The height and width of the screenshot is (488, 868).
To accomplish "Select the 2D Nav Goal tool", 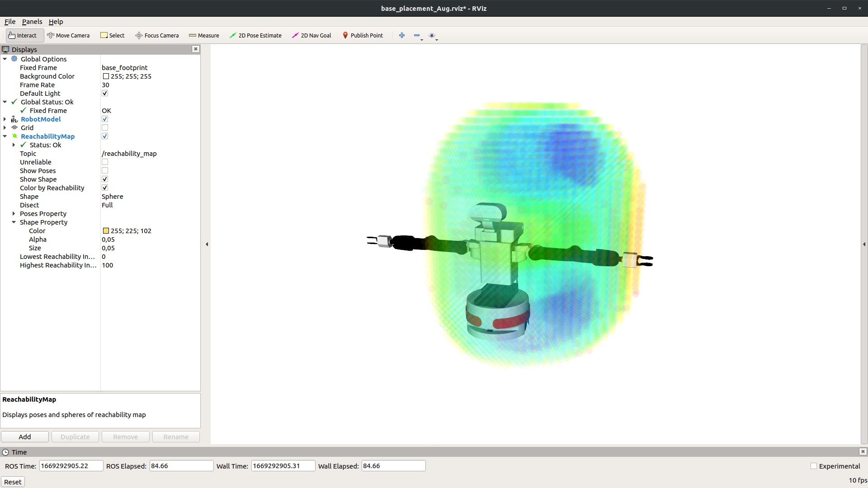I will click(x=311, y=35).
